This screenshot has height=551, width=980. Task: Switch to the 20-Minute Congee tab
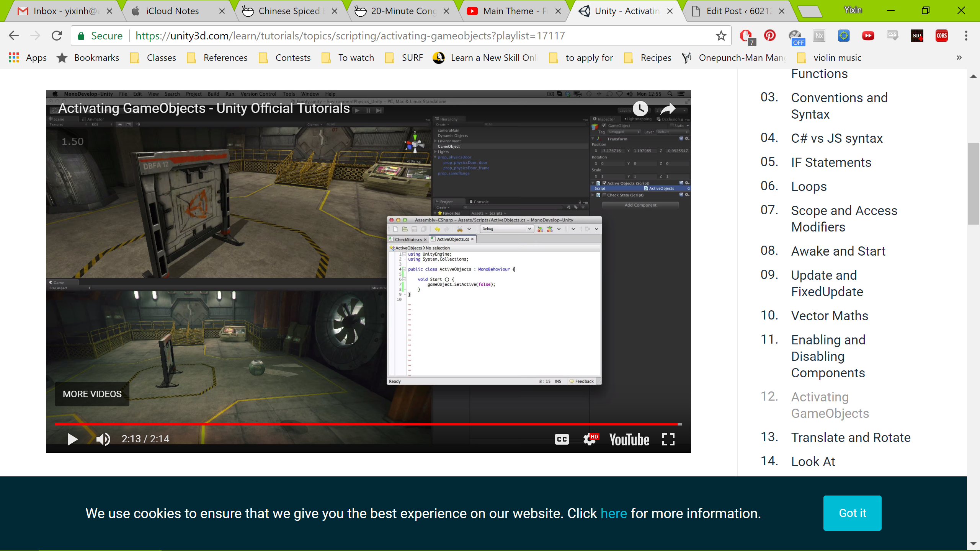[x=402, y=11]
